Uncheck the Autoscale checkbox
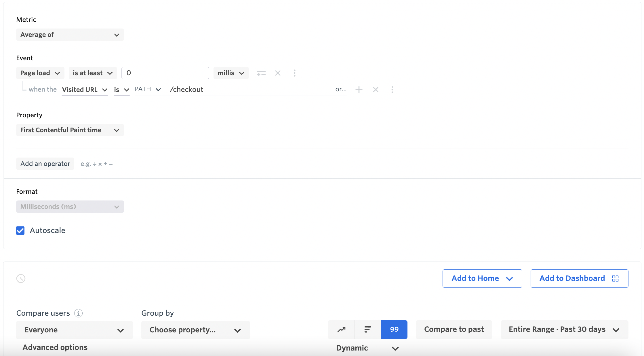Image resolution: width=644 pixels, height=356 pixels. click(20, 231)
